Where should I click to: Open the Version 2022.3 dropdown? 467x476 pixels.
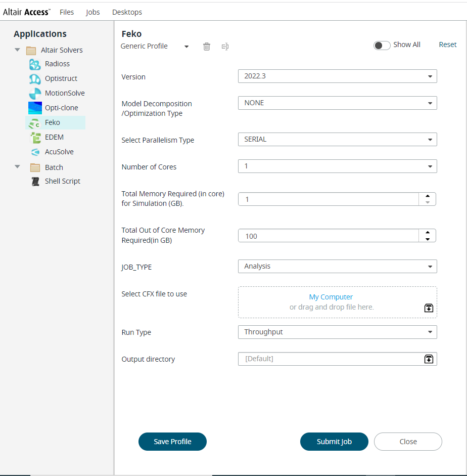coord(337,76)
